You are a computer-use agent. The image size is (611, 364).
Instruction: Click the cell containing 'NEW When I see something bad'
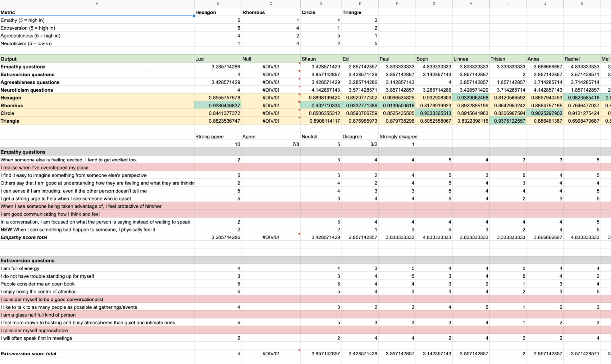(78, 230)
